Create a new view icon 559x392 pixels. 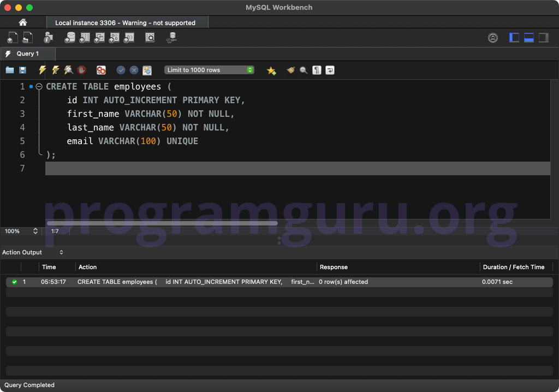[x=99, y=38]
